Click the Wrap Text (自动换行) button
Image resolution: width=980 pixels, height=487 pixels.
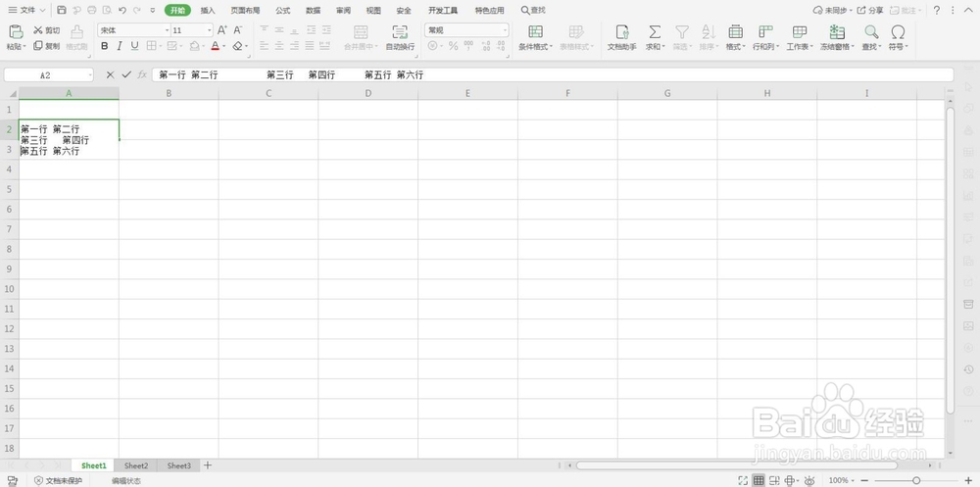pyautogui.click(x=400, y=37)
